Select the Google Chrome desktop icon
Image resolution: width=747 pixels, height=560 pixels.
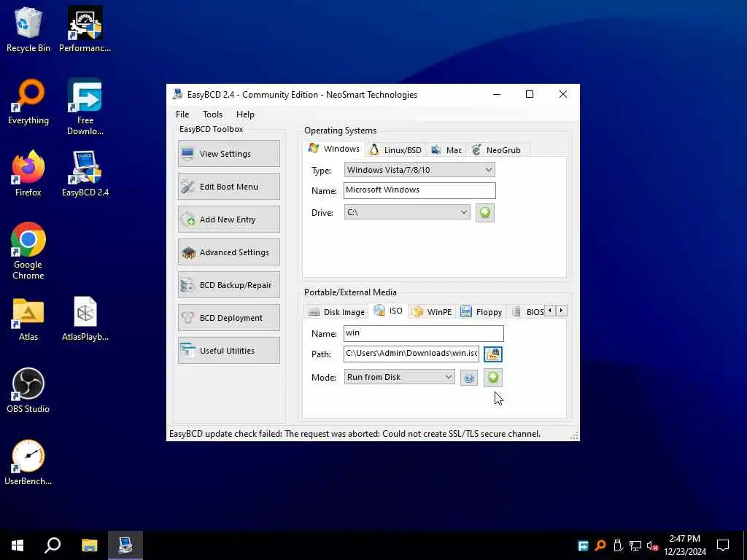pyautogui.click(x=28, y=252)
